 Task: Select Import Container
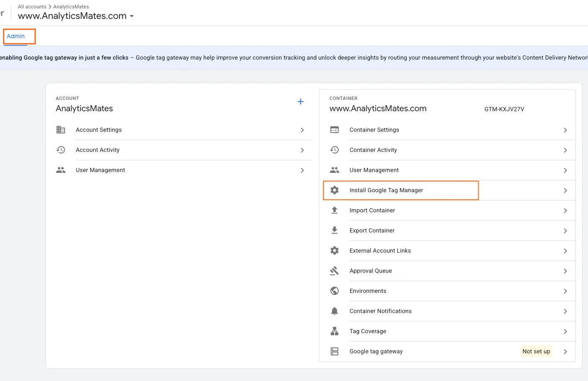point(447,211)
